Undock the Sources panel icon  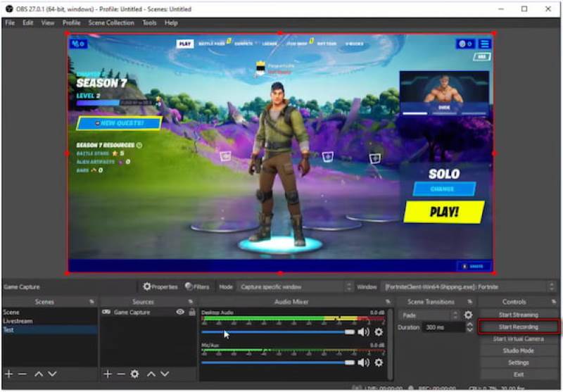(191, 302)
